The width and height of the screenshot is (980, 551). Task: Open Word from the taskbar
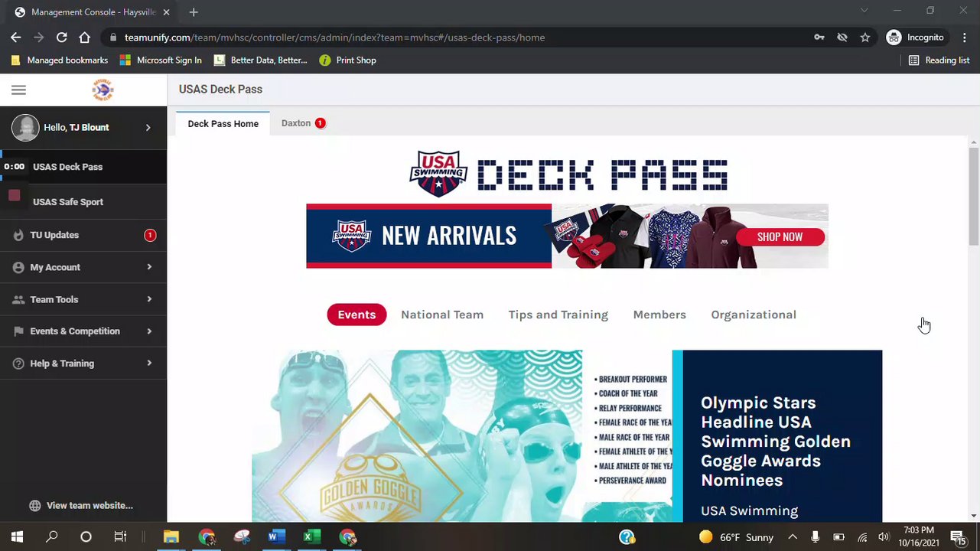coord(276,537)
